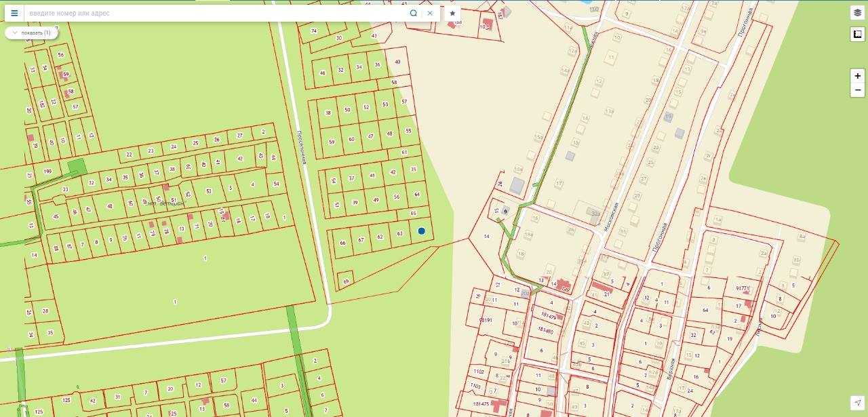Select parcel labeled "181479"
The image size is (868, 417).
pyautogui.click(x=549, y=317)
